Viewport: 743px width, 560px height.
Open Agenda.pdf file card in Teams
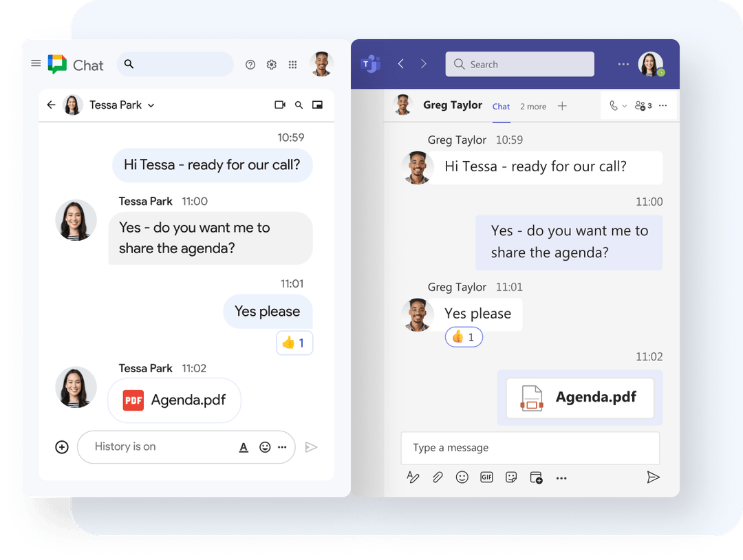[580, 398]
